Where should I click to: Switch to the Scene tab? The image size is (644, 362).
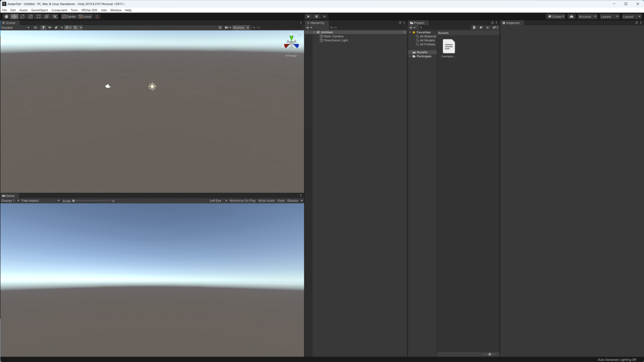point(10,23)
